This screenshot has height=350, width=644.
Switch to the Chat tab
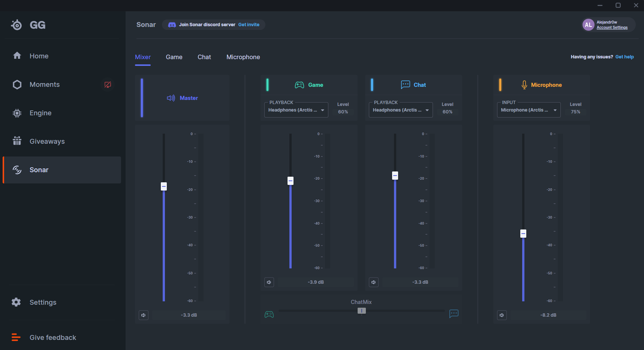point(204,57)
